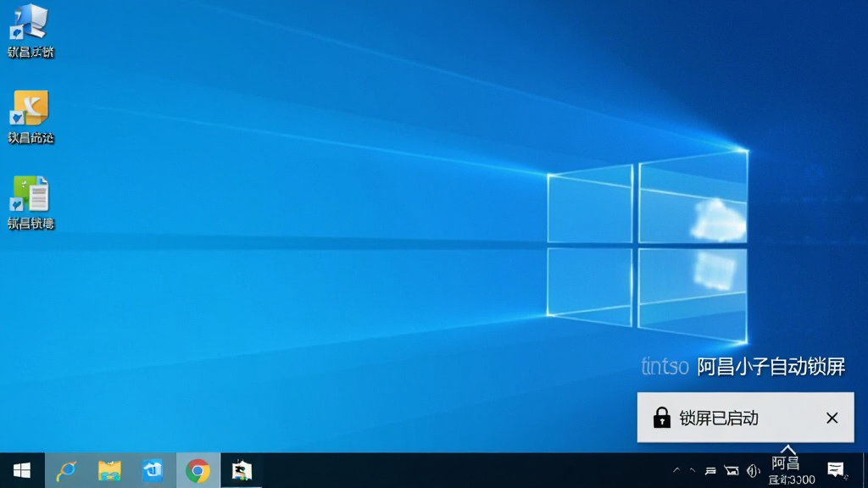The image size is (868, 488).
Task: Dismiss the 锁屏已启动 notification with X
Action: (x=832, y=418)
